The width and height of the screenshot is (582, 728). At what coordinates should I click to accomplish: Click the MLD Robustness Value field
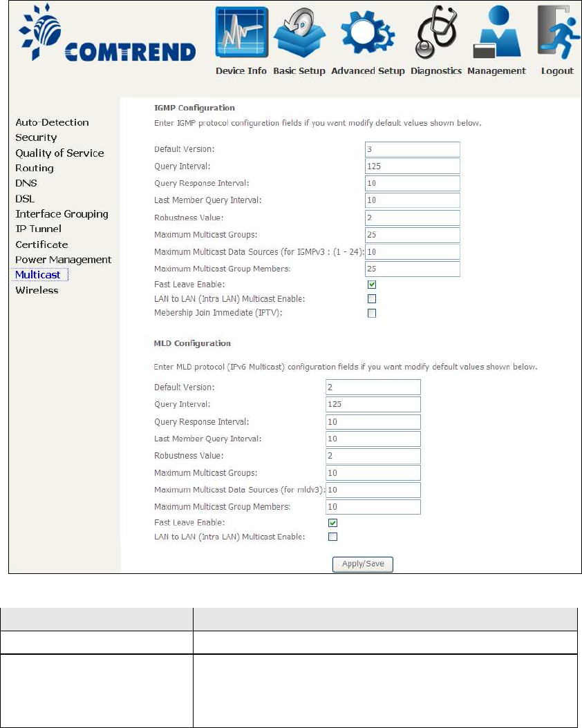pyautogui.click(x=373, y=456)
